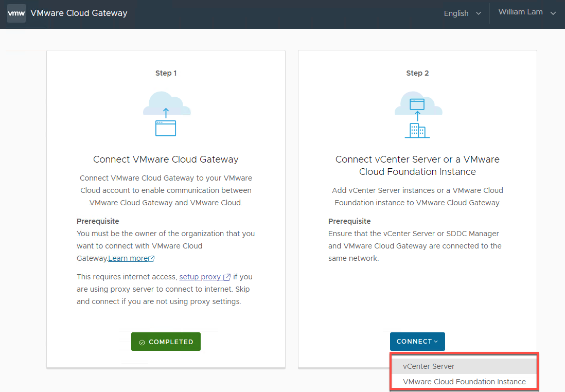
Task: Select VMware Cloud Foundation Instance option
Action: [464, 381]
